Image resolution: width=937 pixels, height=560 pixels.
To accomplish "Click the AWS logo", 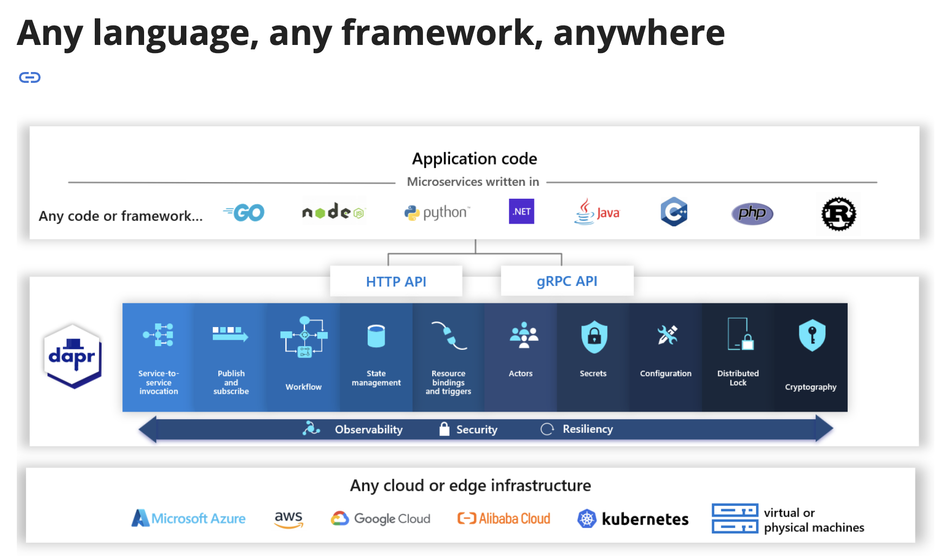I will coord(289,519).
